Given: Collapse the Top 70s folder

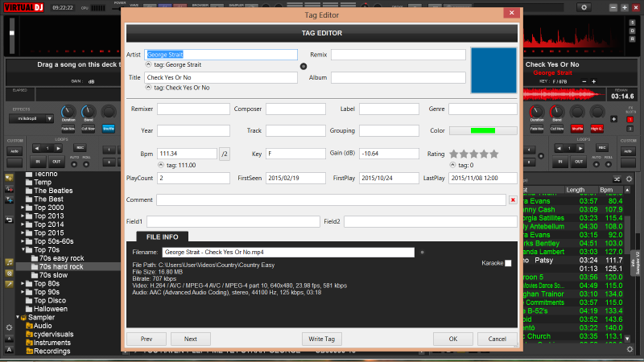Looking at the screenshot, I should coord(22,249).
